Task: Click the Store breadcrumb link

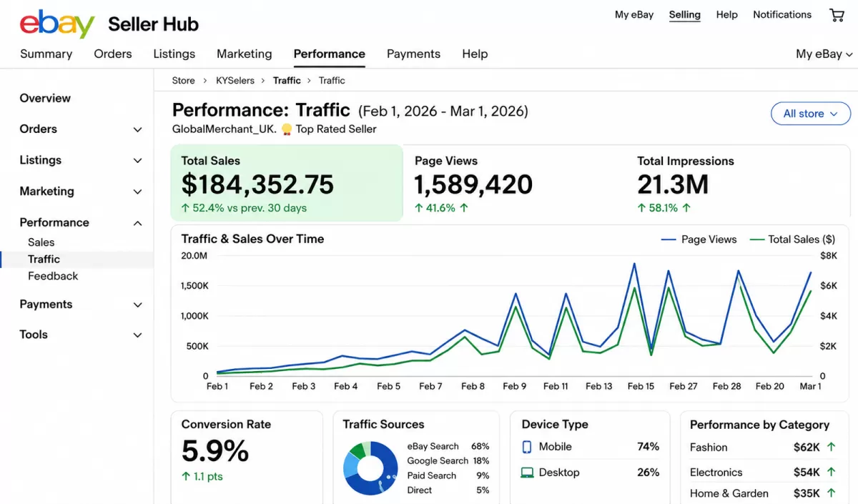Action: tap(184, 81)
